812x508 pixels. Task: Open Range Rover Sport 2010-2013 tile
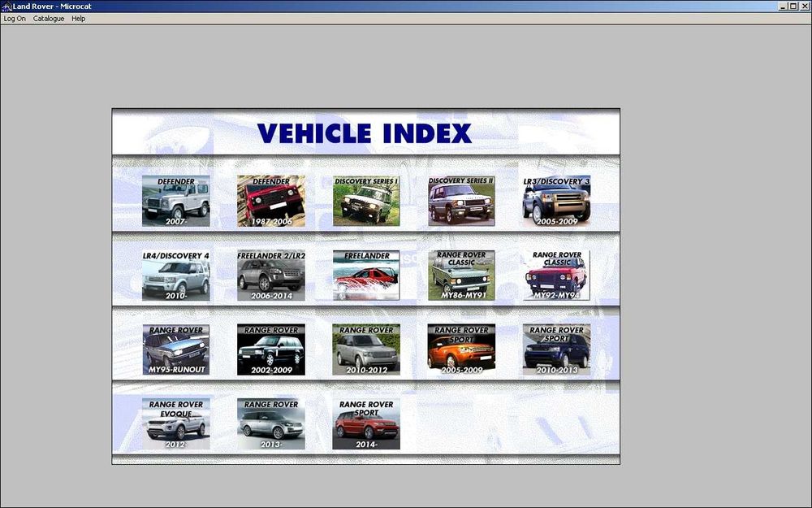[557, 350]
